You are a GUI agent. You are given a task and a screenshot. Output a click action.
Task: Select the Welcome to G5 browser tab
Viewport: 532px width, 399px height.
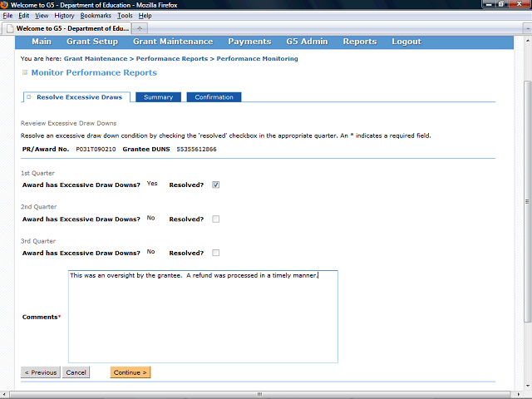[66, 28]
